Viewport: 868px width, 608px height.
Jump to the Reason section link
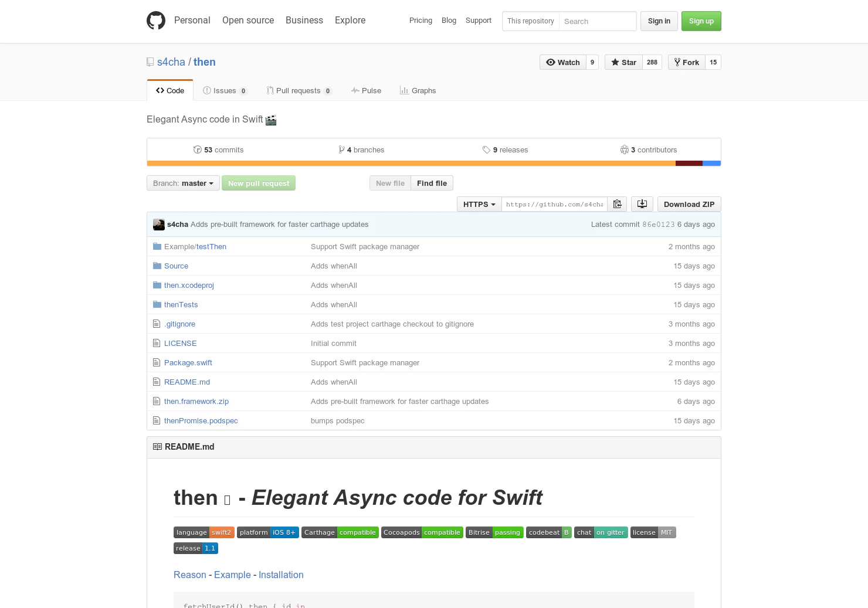click(x=189, y=575)
